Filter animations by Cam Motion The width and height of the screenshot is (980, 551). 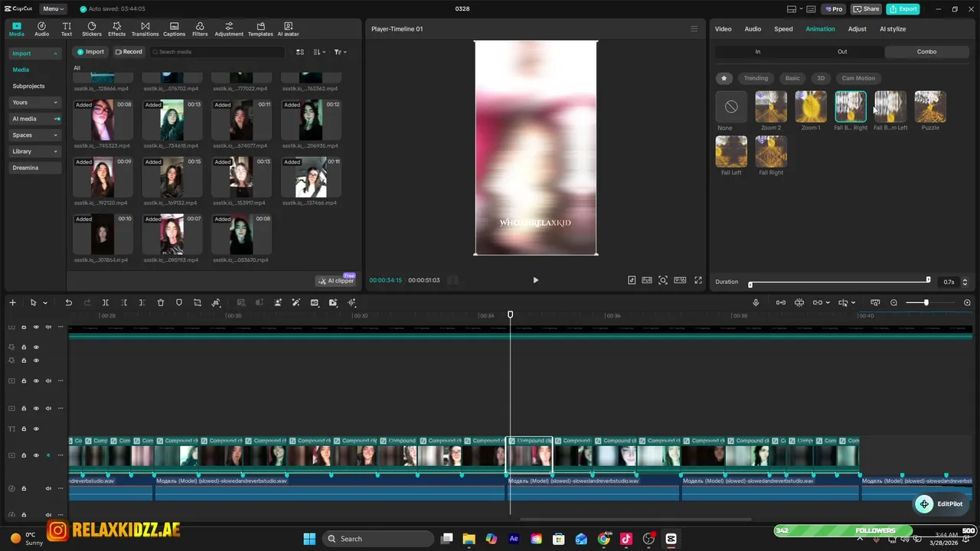coord(858,78)
